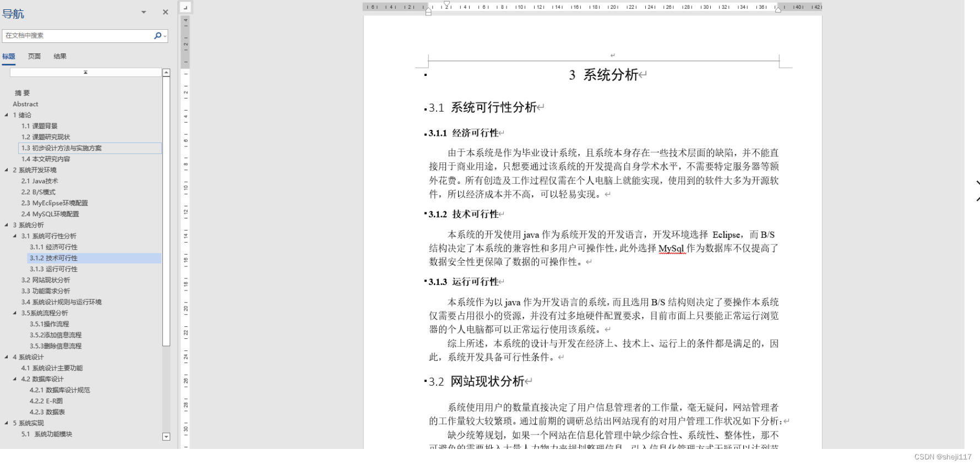Navigate to '3.5.1操作流程' heading
Viewport: 980px width, 466px height.
pyautogui.click(x=50, y=324)
